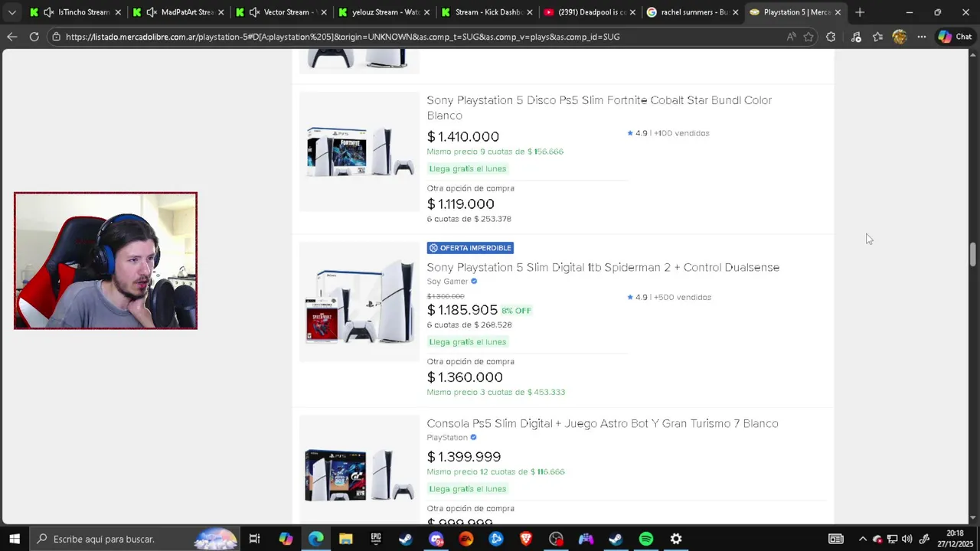Viewport: 980px width, 551px height.
Task: Unmute the Vector Stream tab speaker icon
Action: pyautogui.click(x=253, y=12)
